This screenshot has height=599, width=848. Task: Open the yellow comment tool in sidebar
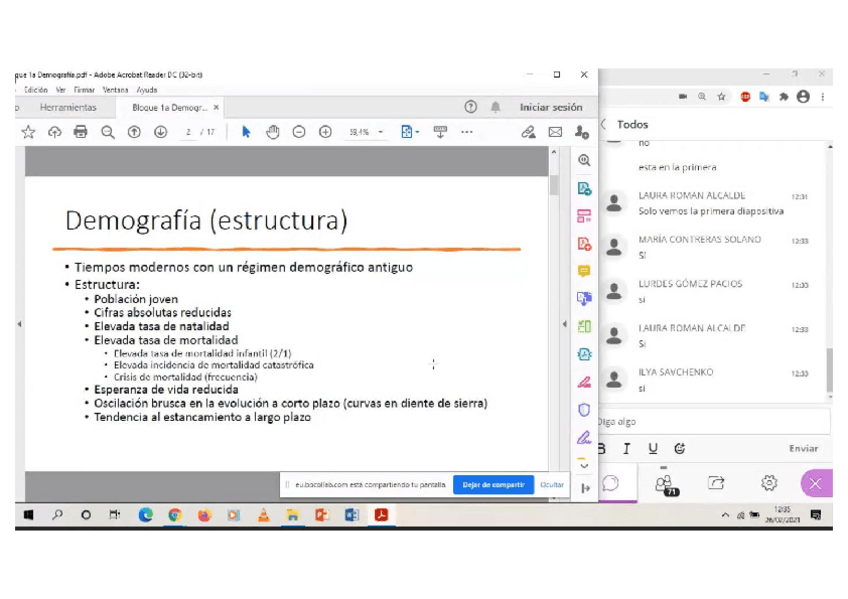pyautogui.click(x=584, y=271)
